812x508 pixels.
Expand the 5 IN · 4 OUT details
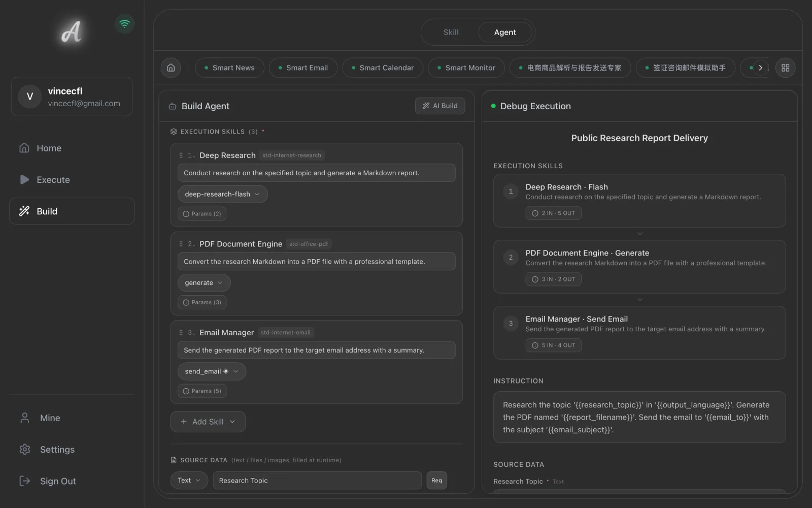pos(553,345)
